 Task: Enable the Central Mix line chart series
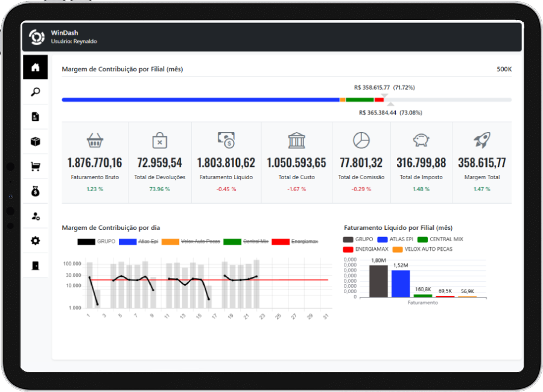(246, 241)
